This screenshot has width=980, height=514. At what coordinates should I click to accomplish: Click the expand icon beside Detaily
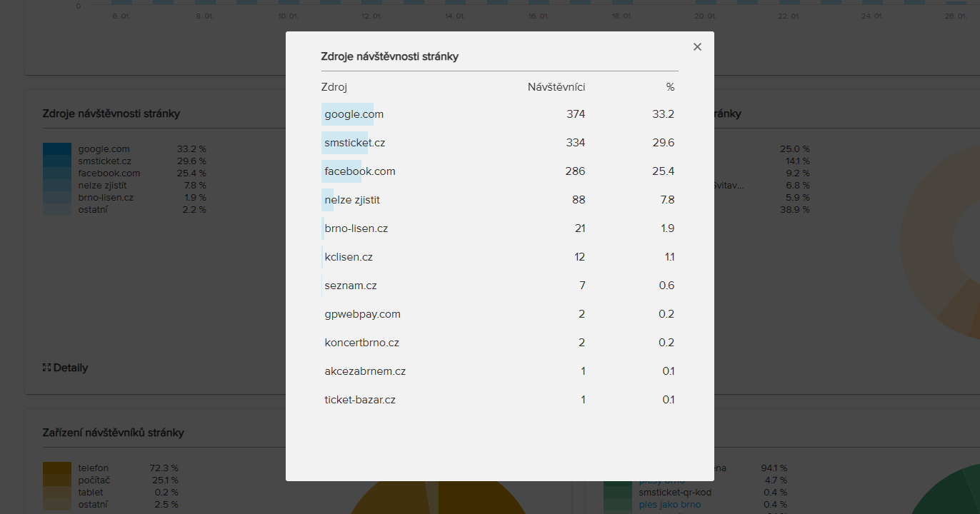pyautogui.click(x=47, y=368)
